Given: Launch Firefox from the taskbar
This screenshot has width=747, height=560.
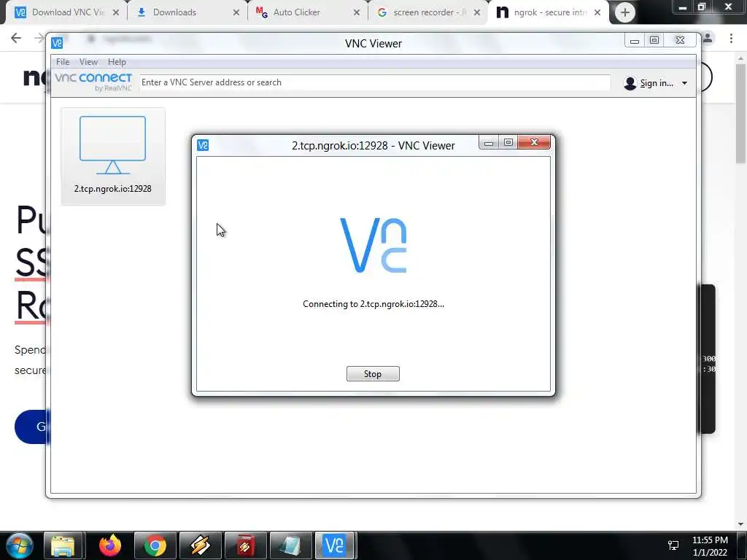Looking at the screenshot, I should click(x=110, y=545).
